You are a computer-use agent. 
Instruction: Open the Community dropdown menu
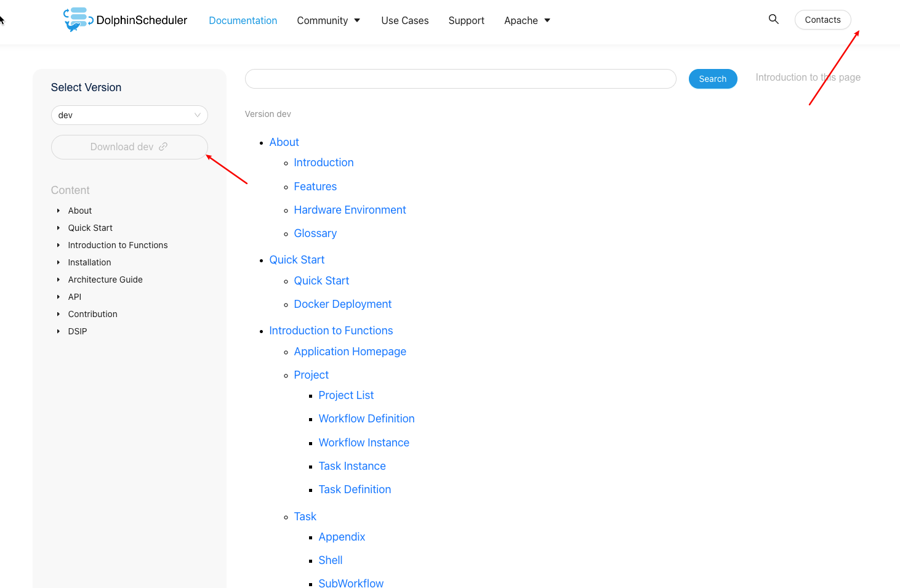pos(328,20)
